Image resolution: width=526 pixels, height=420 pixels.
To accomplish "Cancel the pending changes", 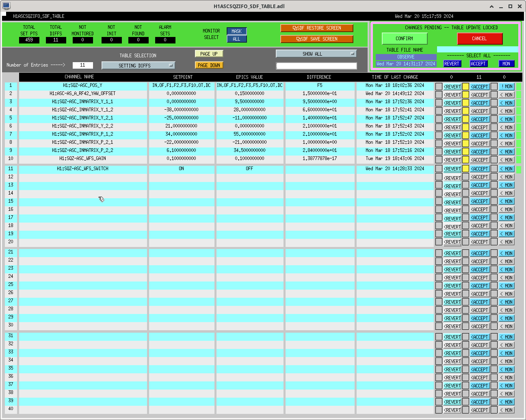I will (479, 39).
